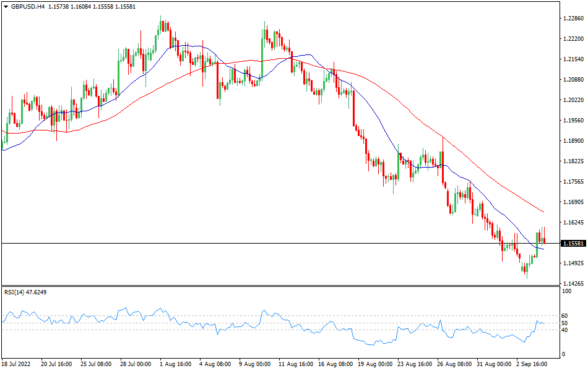Click the RSI level 50 label
The height and width of the screenshot is (371, 588).
coord(564,323)
